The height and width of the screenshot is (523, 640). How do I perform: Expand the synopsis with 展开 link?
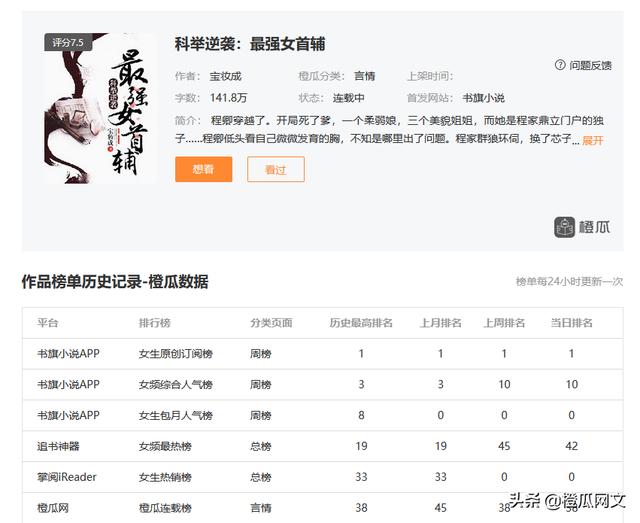(593, 140)
